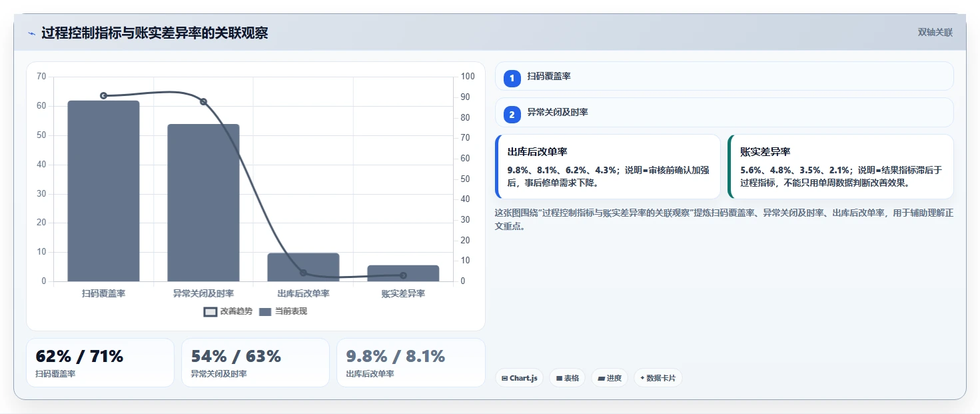The image size is (980, 414).
Task: Click the 90 value on the right axis
Action: pyautogui.click(x=466, y=97)
